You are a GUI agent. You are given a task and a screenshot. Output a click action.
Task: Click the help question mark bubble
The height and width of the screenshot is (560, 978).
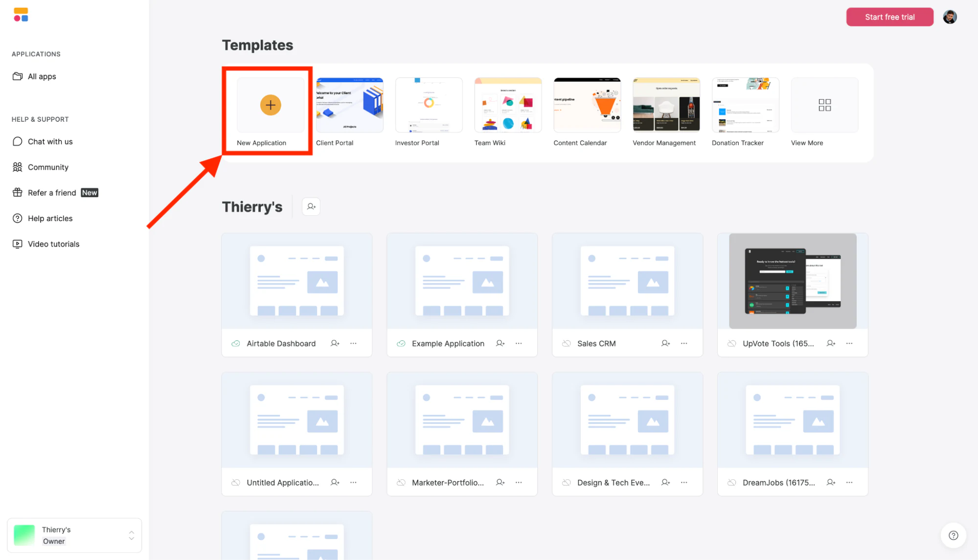click(953, 535)
